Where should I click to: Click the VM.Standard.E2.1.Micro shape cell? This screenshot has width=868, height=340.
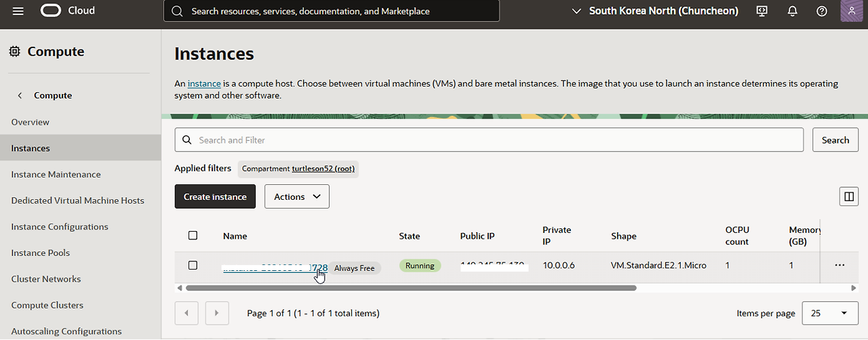(658, 265)
